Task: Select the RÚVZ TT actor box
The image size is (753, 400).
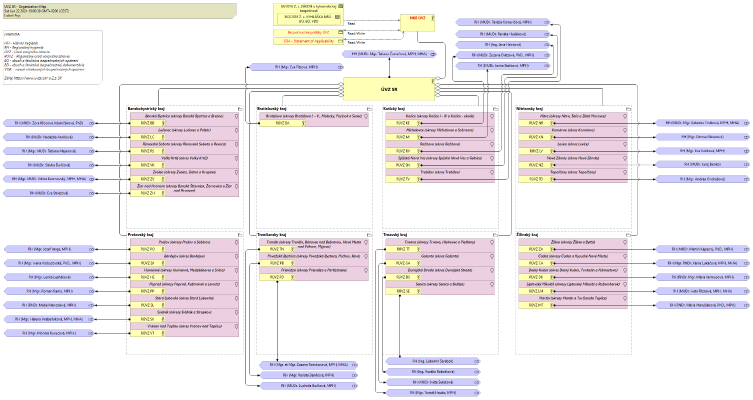Action: tap(403, 249)
